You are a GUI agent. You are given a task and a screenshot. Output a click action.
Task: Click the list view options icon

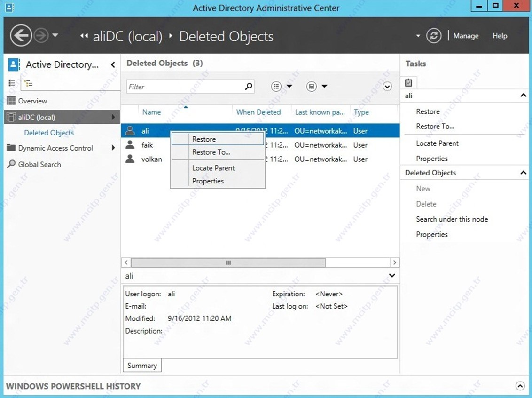pyautogui.click(x=276, y=86)
